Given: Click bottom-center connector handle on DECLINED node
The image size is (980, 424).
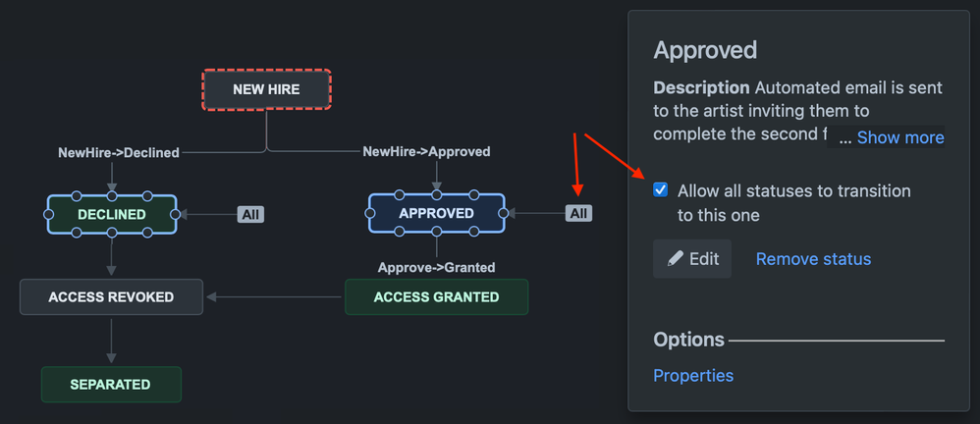Looking at the screenshot, I should 112,233.
